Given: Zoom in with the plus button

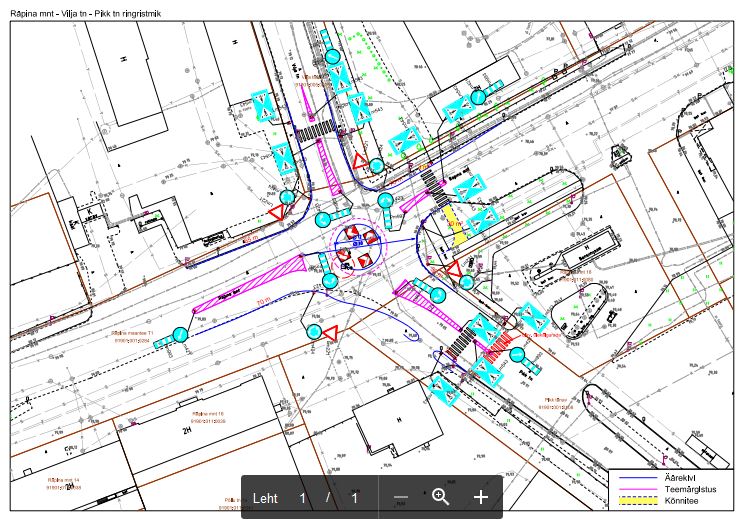Looking at the screenshot, I should tap(481, 497).
